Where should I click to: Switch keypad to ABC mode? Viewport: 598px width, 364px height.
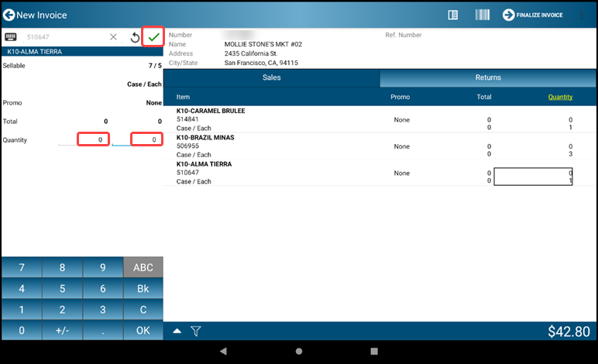pos(143,267)
